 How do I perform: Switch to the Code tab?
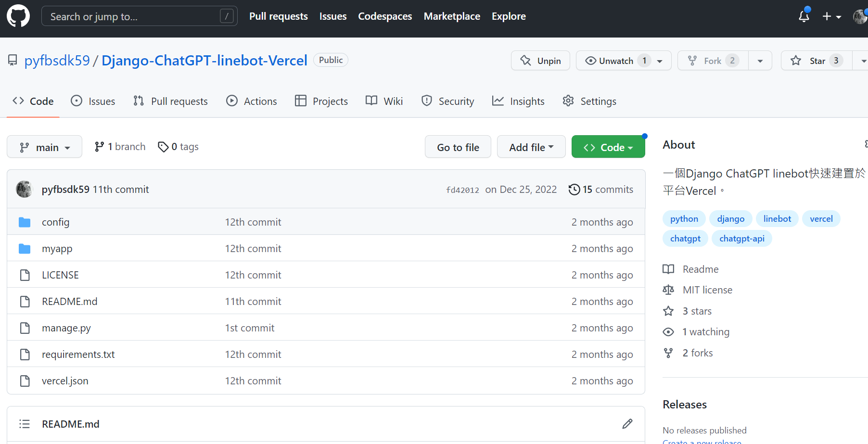click(x=33, y=101)
